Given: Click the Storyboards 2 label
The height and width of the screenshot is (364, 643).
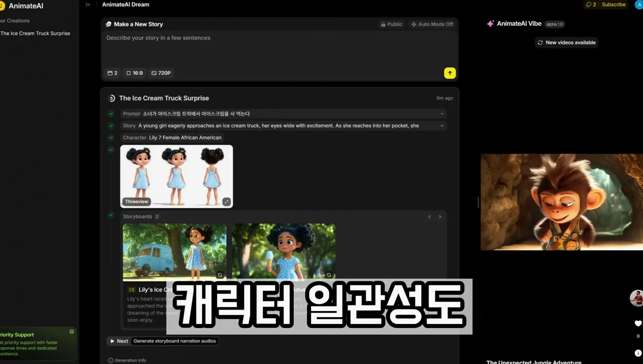Looking at the screenshot, I should pos(141,216).
